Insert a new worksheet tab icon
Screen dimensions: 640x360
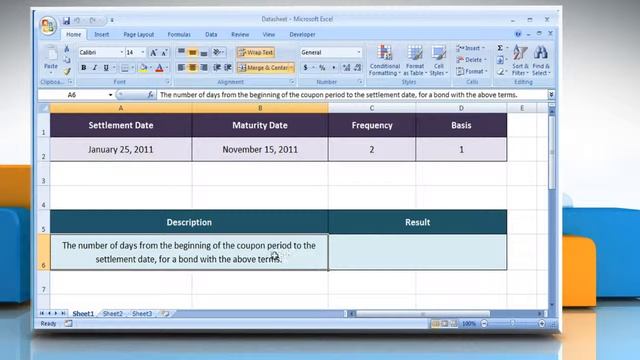click(x=165, y=313)
